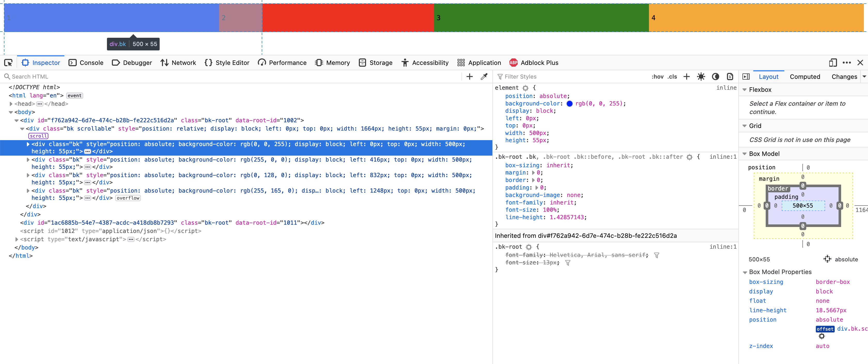Screen dimensions: 868x364
Task: Toggle the three-pane inspector sidebar
Action: pyautogui.click(x=746, y=77)
